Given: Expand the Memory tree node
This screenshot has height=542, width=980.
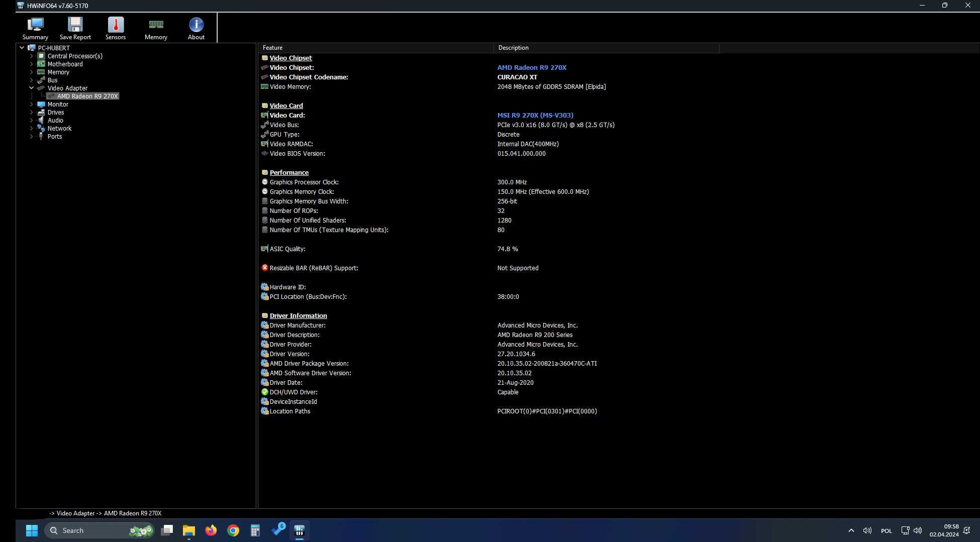Looking at the screenshot, I should [31, 72].
